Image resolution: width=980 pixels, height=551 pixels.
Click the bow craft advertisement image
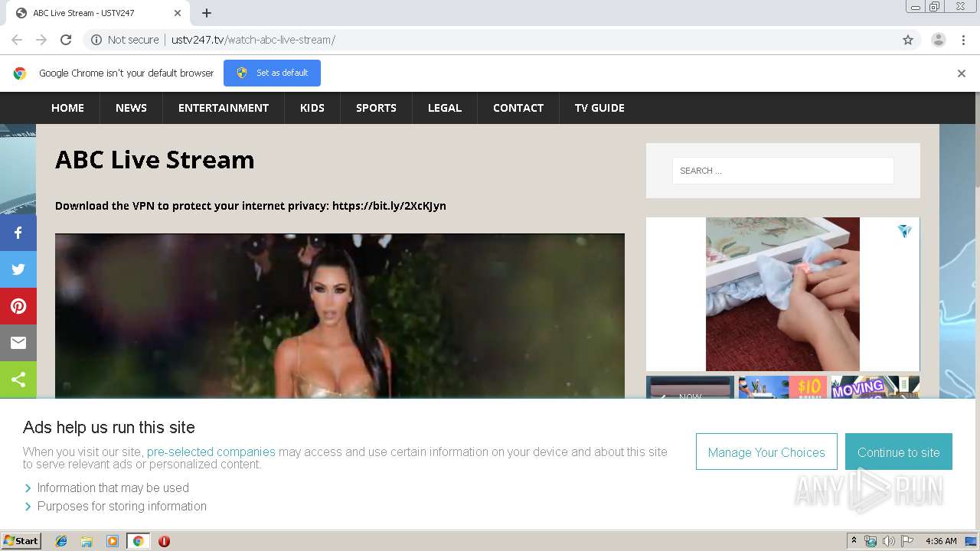782,294
